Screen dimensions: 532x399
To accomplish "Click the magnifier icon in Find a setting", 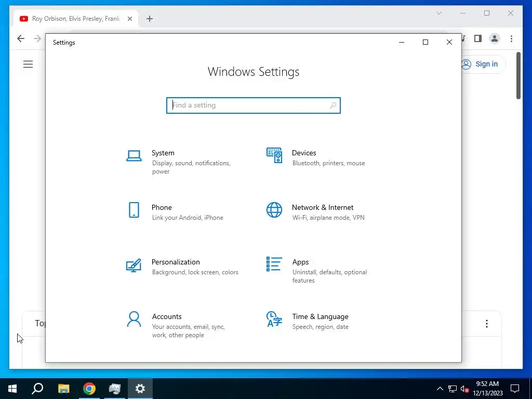I will pos(333,105).
